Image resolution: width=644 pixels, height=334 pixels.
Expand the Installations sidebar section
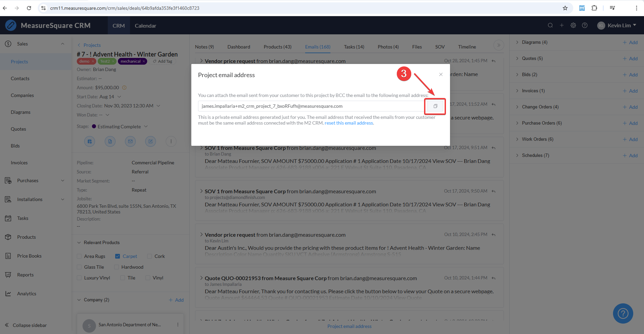pos(63,199)
